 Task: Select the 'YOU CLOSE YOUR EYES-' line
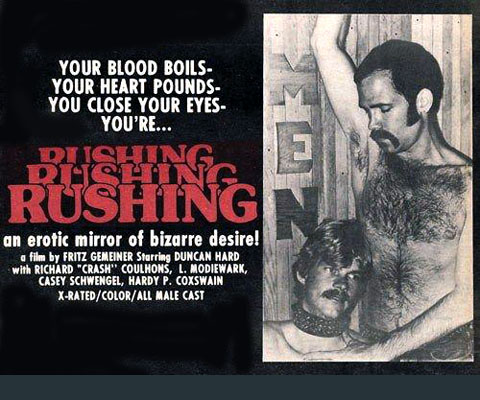pyautogui.click(x=136, y=106)
